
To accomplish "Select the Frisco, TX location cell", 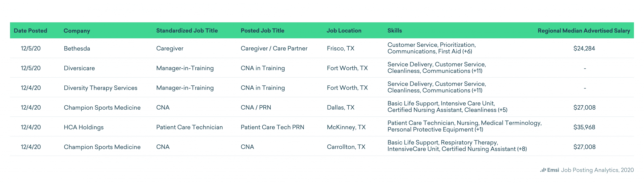I will 340,48.
